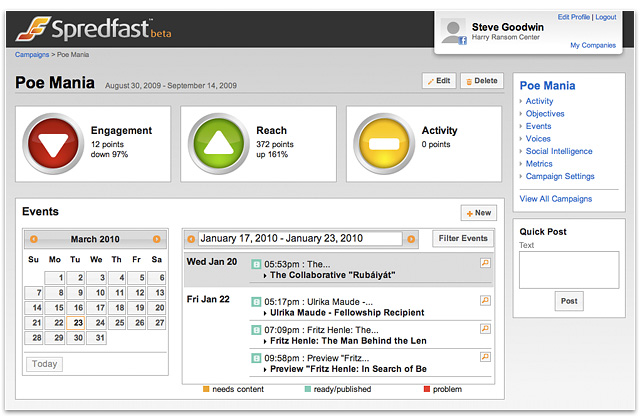Select March 28 in the calendar
The image size is (640, 420).
coord(33,338)
